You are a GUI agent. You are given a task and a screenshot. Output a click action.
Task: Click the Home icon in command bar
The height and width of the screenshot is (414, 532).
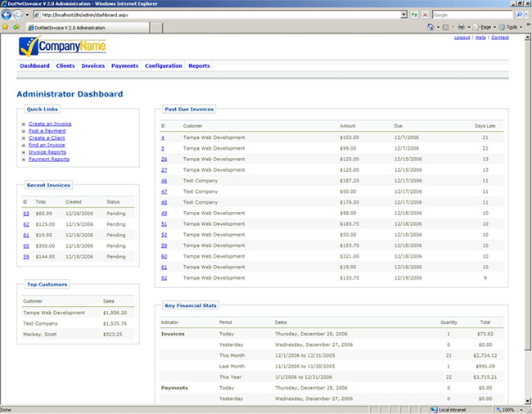[431, 27]
